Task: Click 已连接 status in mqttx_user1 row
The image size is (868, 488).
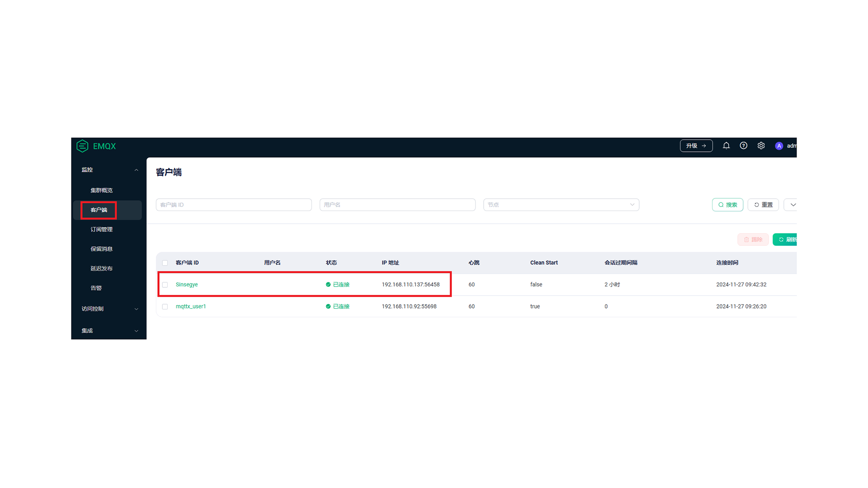Action: 338,306
